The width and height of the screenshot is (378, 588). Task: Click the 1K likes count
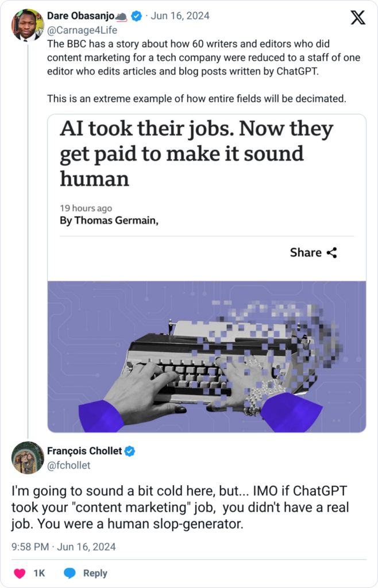coord(40,574)
